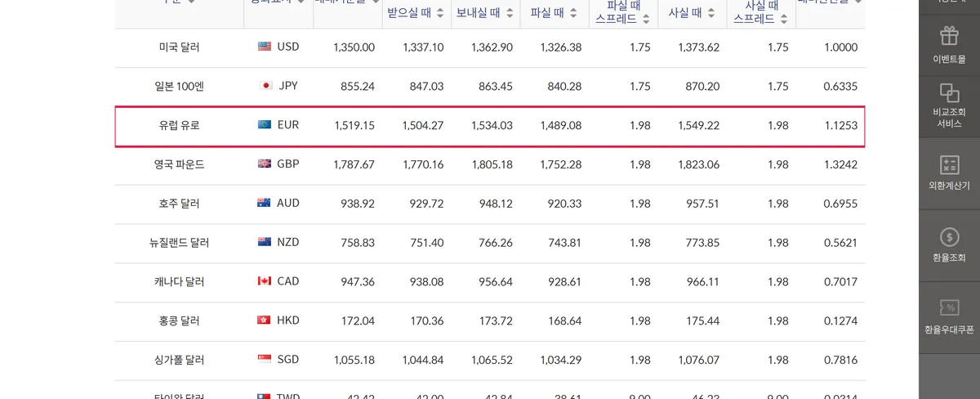Select the 유럽 유로 row name
980x399 pixels.
[180, 126]
